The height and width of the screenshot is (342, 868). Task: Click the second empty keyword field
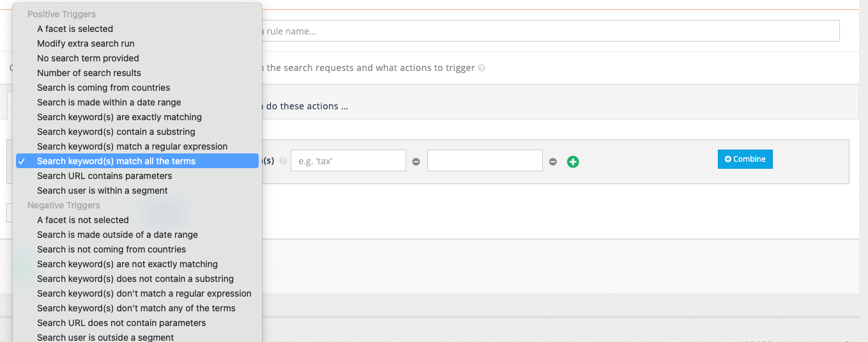pos(485,160)
